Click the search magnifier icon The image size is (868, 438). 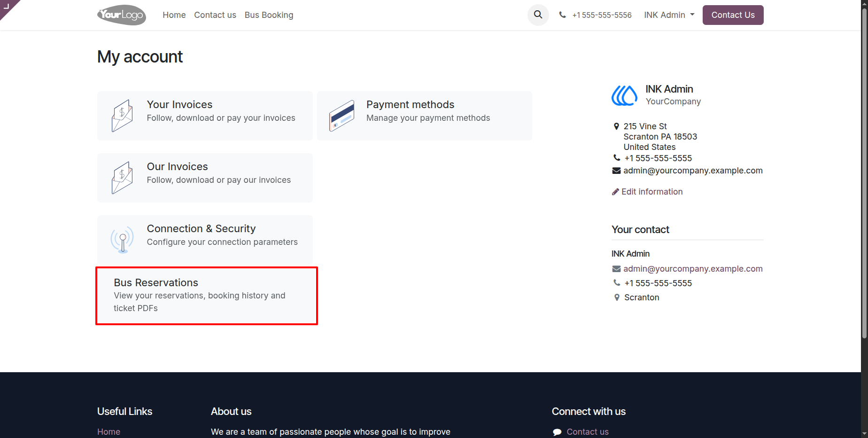coord(538,15)
